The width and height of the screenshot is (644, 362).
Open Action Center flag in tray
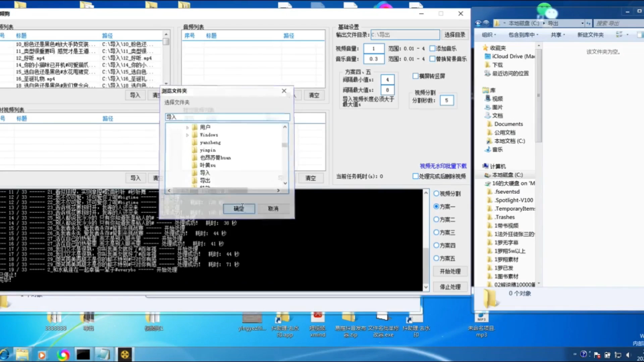[597, 355]
